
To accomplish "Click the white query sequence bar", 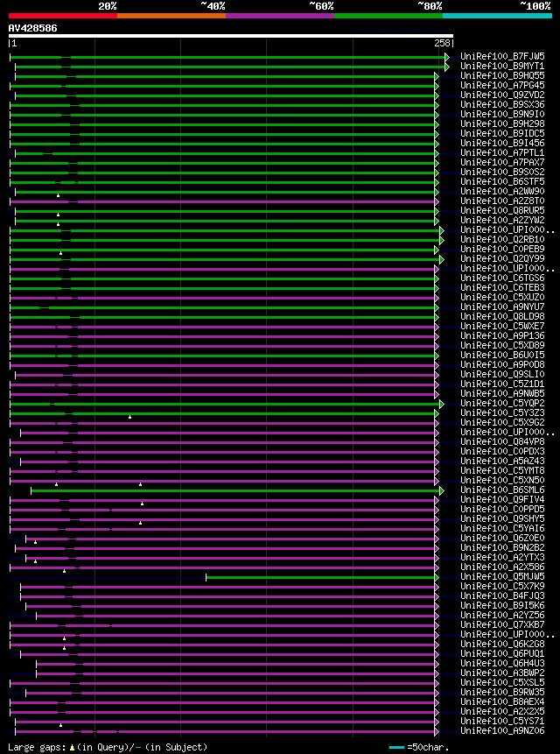I will coord(230,36).
